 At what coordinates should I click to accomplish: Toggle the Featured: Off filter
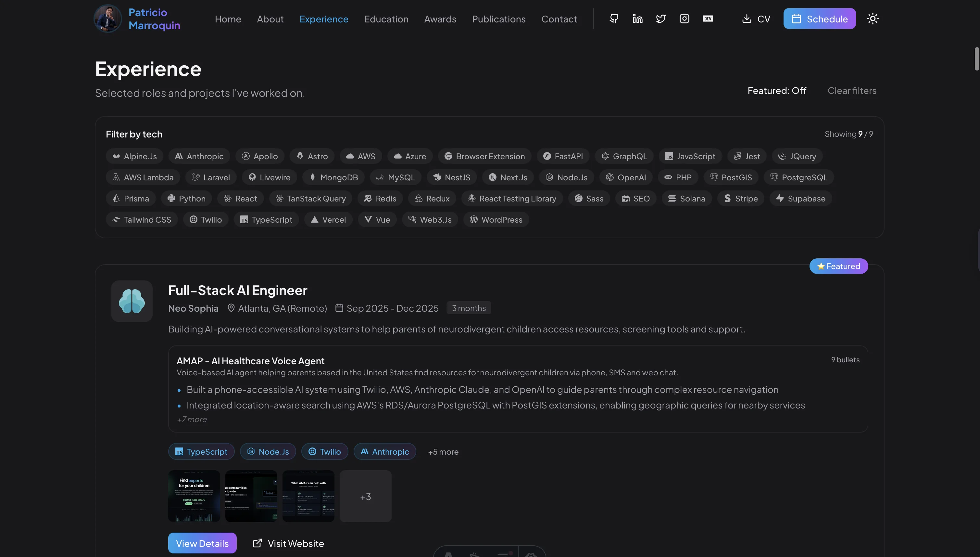777,91
